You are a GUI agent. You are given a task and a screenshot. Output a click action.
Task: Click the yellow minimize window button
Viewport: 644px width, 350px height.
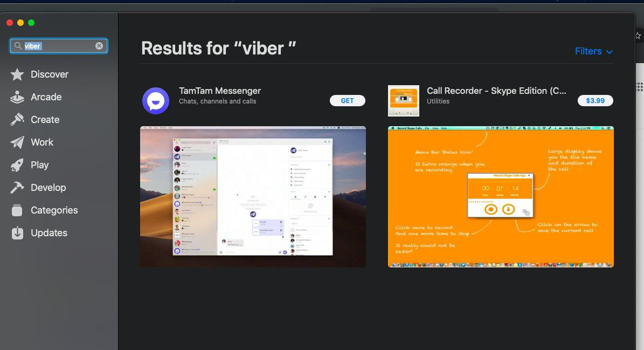coord(20,23)
